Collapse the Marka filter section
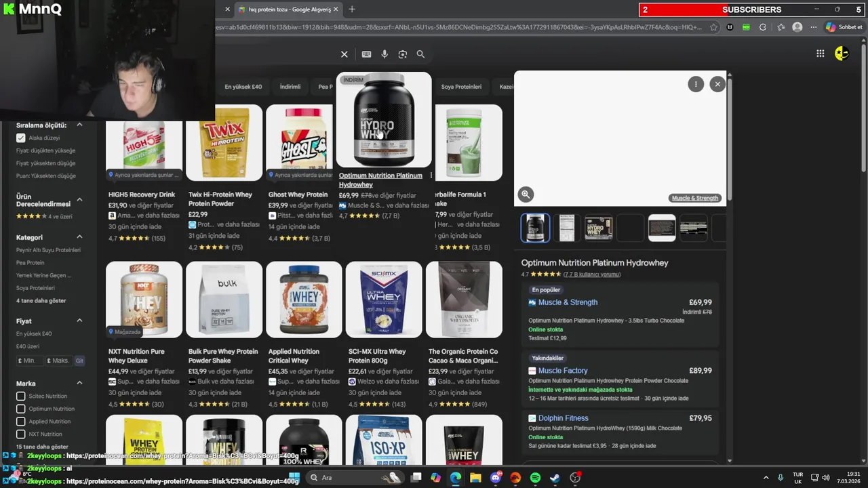 (79, 383)
